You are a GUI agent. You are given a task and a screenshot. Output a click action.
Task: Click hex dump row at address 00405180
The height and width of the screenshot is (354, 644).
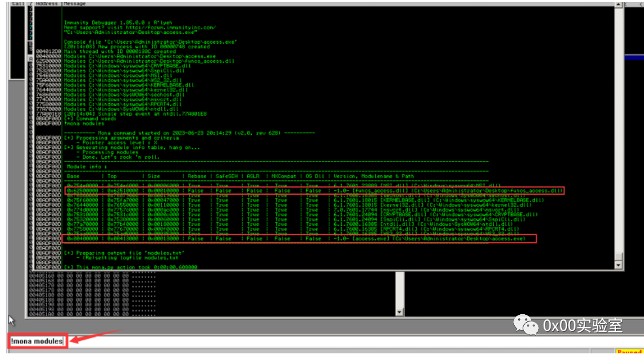click(93, 295)
